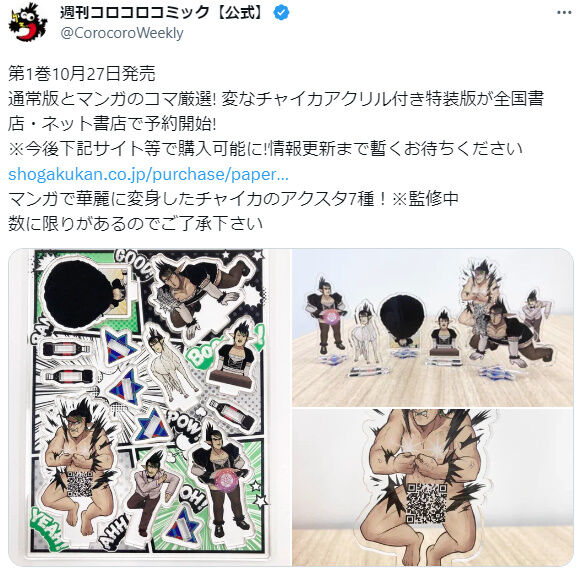Open the @CorocoroWeekly handle

tap(121, 33)
